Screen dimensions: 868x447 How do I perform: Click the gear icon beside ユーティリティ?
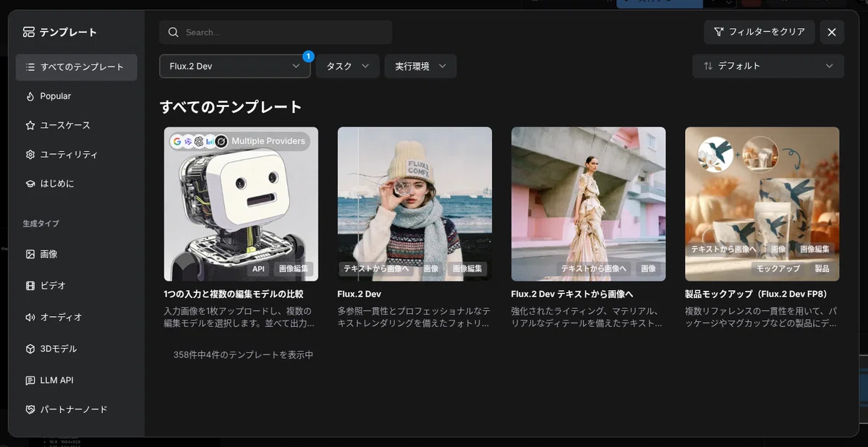point(30,155)
